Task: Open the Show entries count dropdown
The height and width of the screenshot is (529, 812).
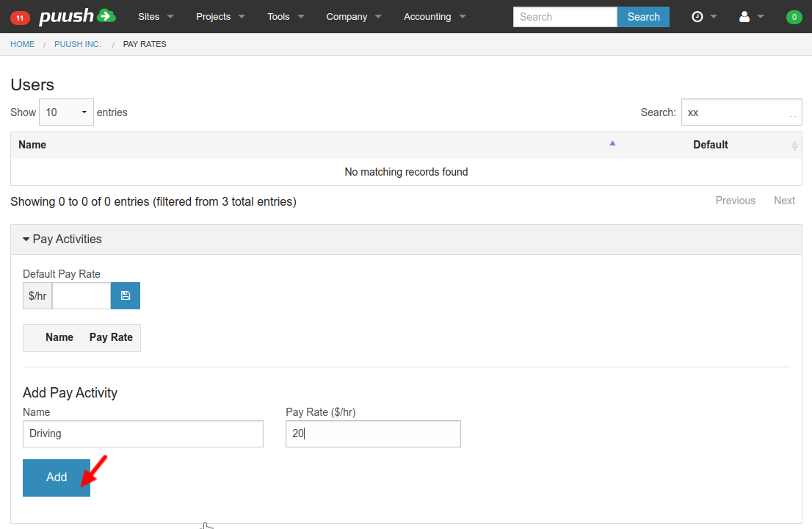Action: pyautogui.click(x=66, y=112)
